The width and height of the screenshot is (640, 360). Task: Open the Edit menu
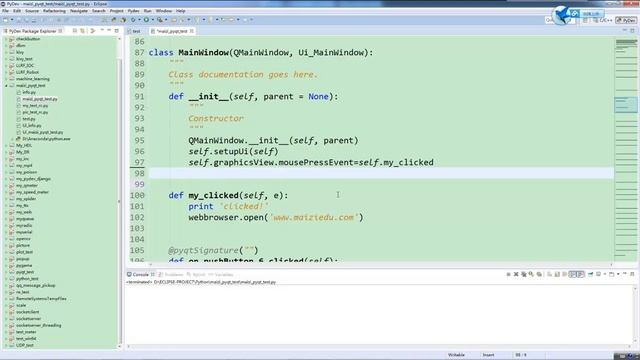[17, 11]
